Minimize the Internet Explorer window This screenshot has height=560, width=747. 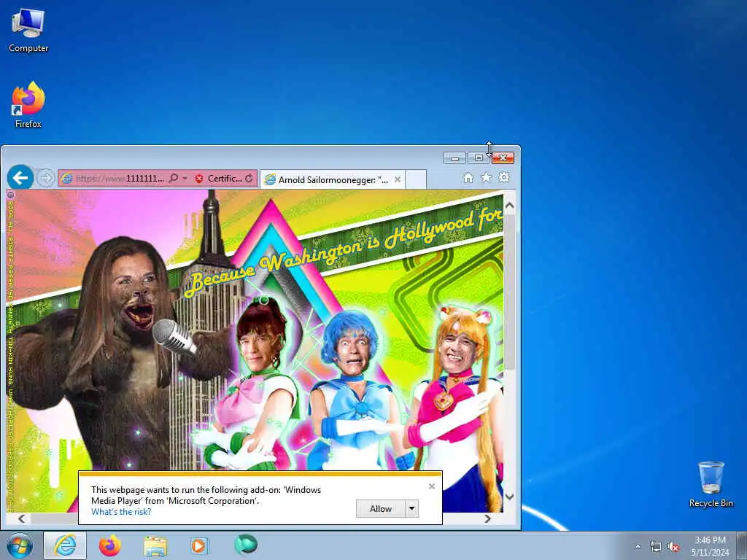454,157
